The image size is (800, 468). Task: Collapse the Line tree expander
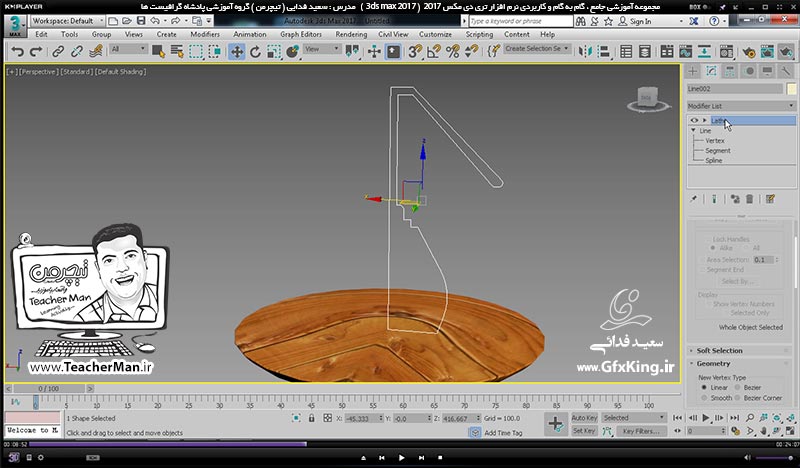pyautogui.click(x=693, y=131)
